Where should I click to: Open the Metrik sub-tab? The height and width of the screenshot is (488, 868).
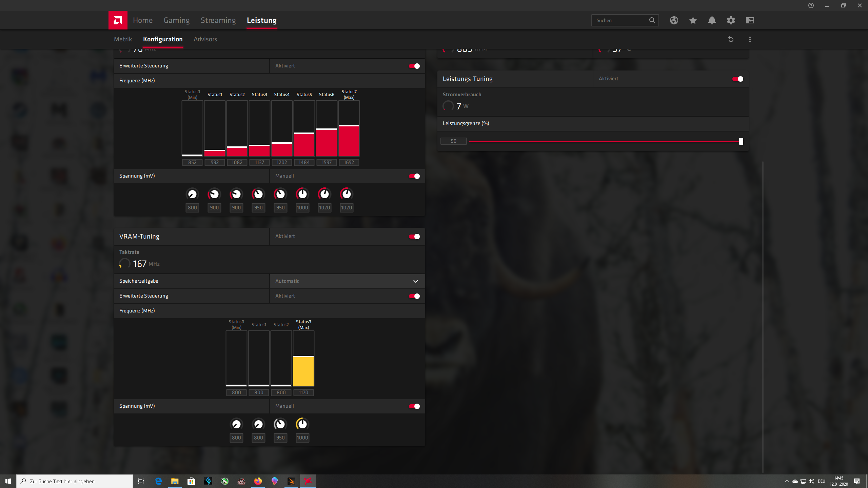coord(123,39)
